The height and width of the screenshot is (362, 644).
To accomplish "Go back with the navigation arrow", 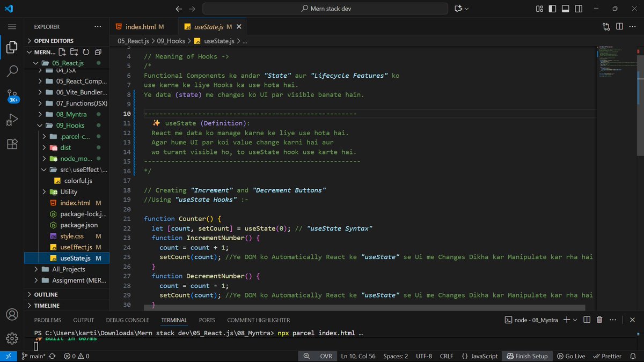I will click(179, 9).
